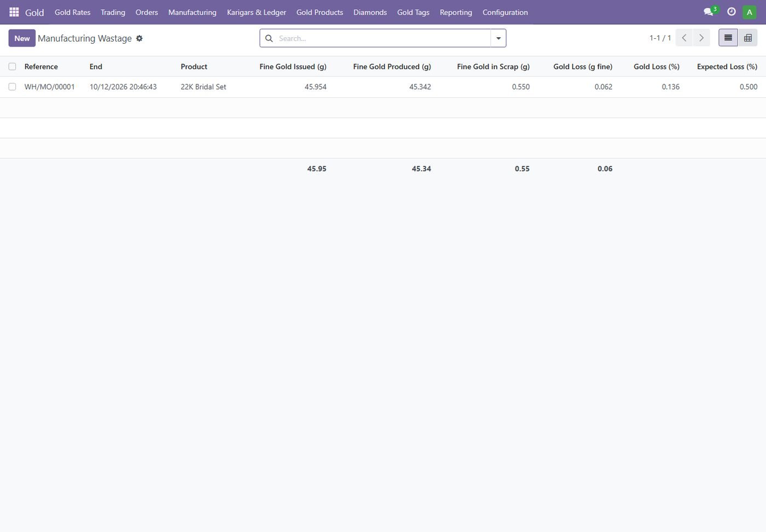Sort by Expected Loss (%) header
Screen dimensions: 766x532
tap(727, 67)
